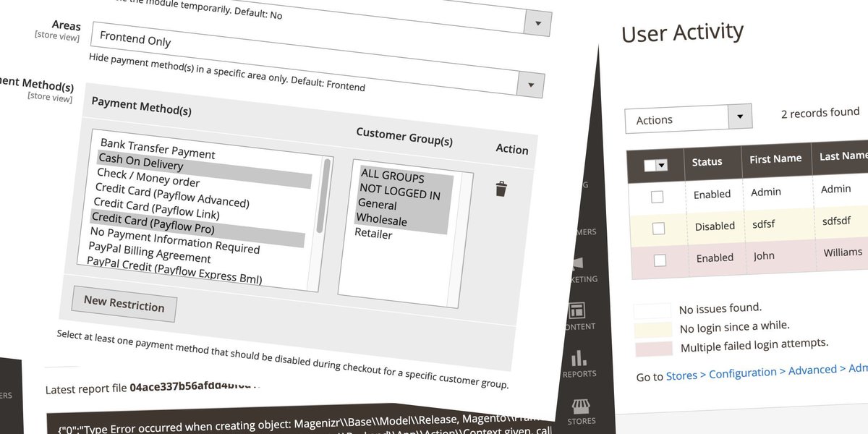Tick the checkbox for the sdfsf row
Viewport: 868px width, 434px height.
coord(658,228)
